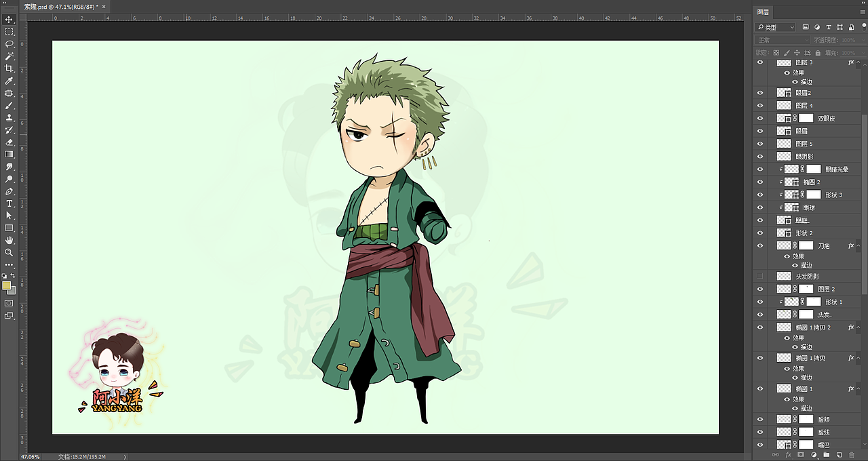Add a layer mask

click(801, 455)
